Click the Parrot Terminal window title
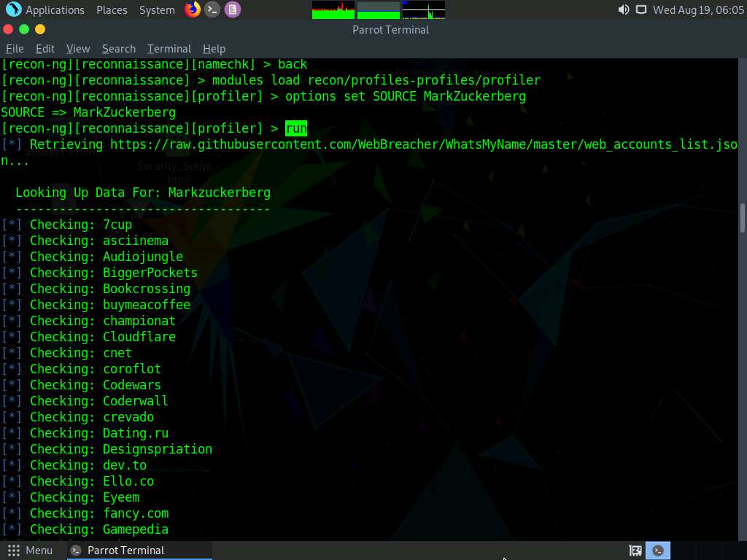This screenshot has height=560, width=747. 391,29
